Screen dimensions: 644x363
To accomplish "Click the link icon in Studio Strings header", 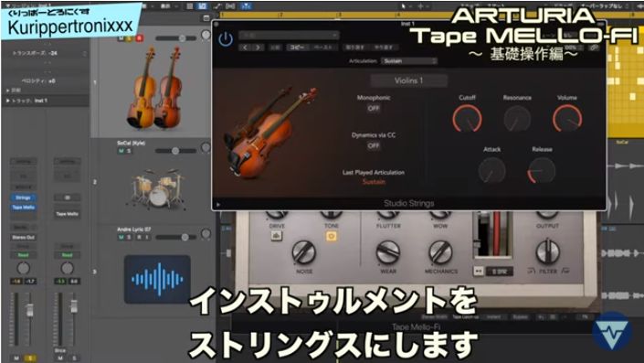I will 594,48.
